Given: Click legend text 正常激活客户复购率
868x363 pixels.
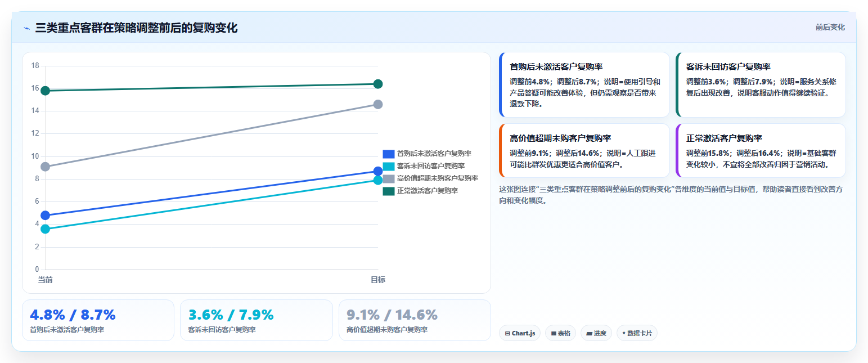Looking at the screenshot, I should (x=428, y=191).
